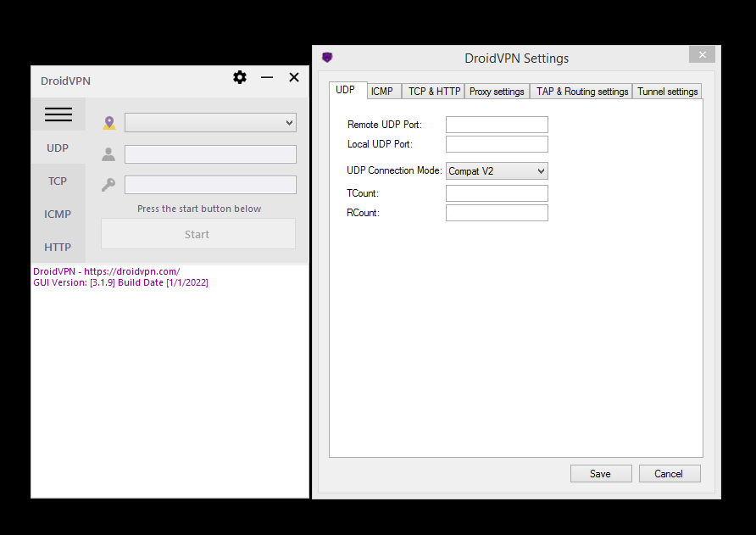
Task: Go to TAP & Routing settings tab
Action: [582, 92]
